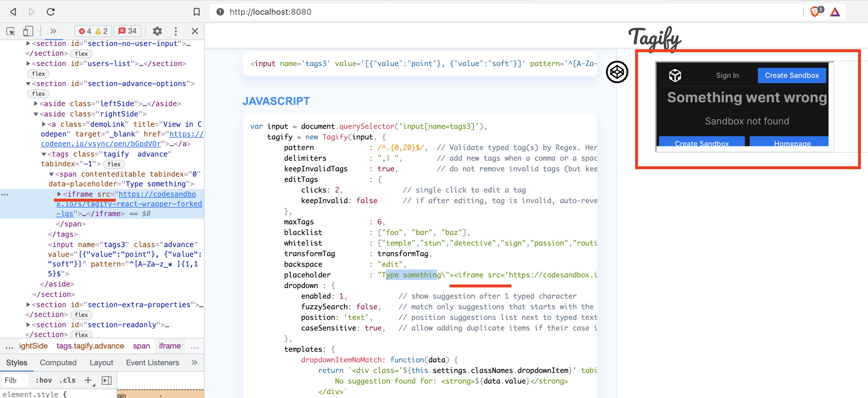Bookmark the page using the star icon

(x=196, y=11)
